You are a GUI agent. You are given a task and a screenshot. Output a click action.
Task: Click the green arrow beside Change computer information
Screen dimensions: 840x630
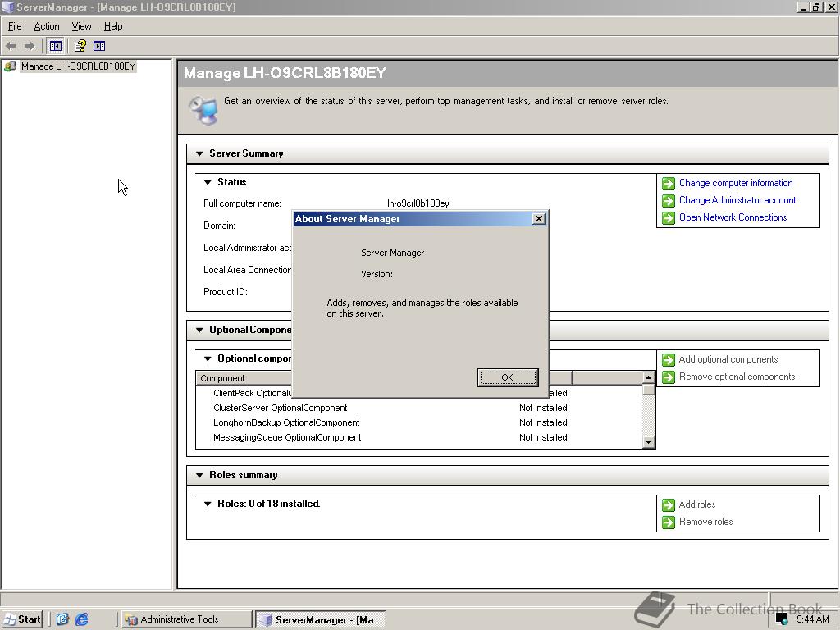pyautogui.click(x=668, y=183)
